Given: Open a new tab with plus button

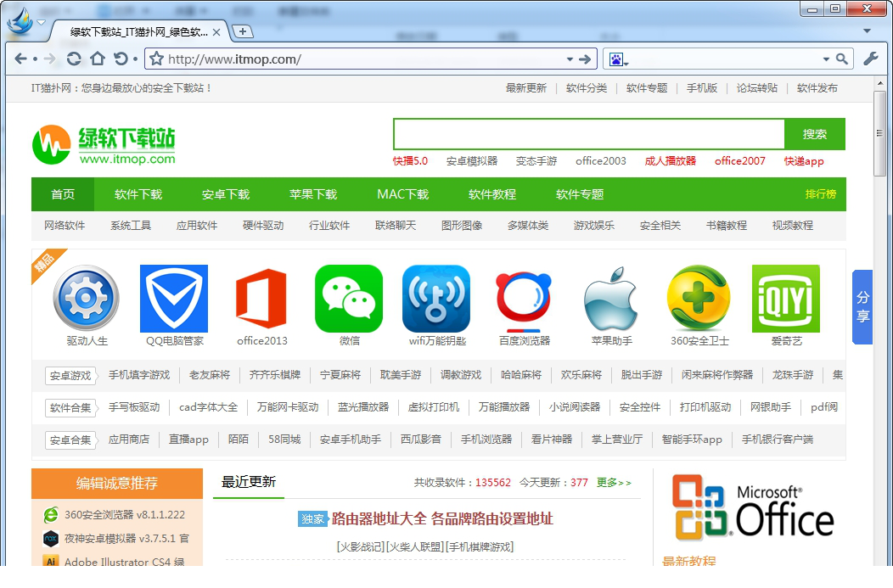Looking at the screenshot, I should tap(243, 31).
